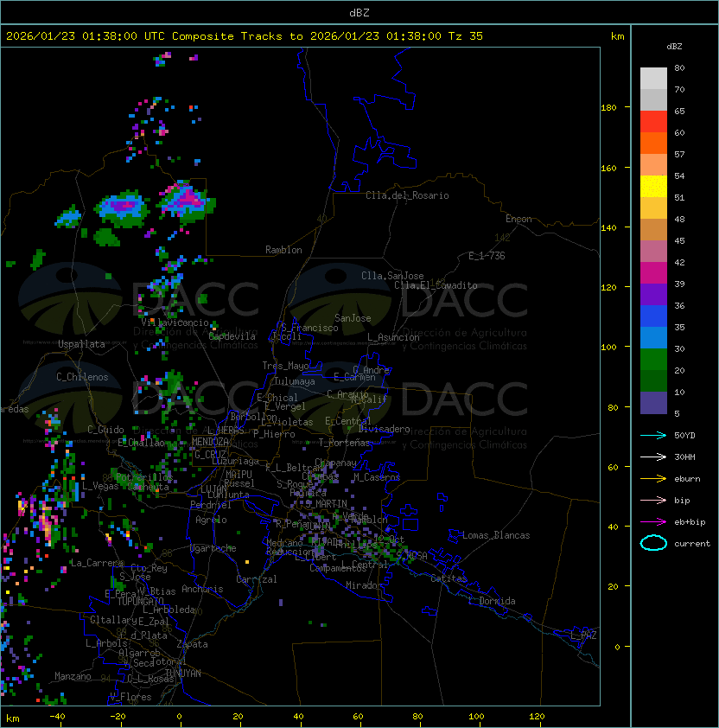This screenshot has width=719, height=728.
Task: Click the 'La_Carrera' map label
Action: [97, 563]
